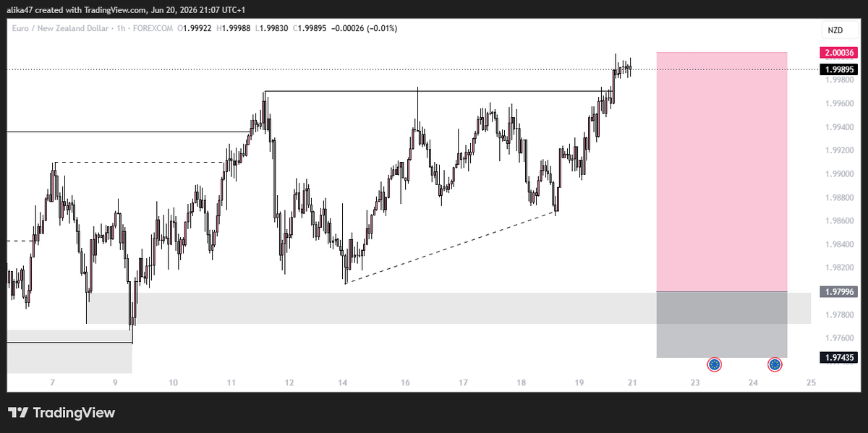
Task: Click date label 10 on time axis
Action: pos(174,382)
